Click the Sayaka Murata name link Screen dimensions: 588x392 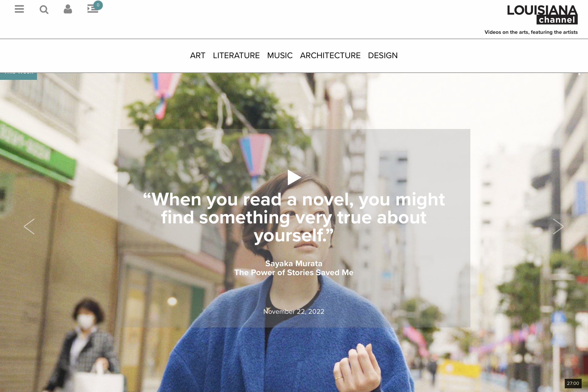pyautogui.click(x=294, y=264)
